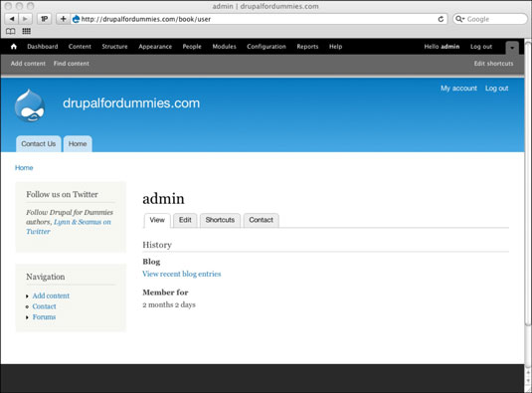532x393 pixels.
Task: Open View recent blog entries link
Action: 182,274
